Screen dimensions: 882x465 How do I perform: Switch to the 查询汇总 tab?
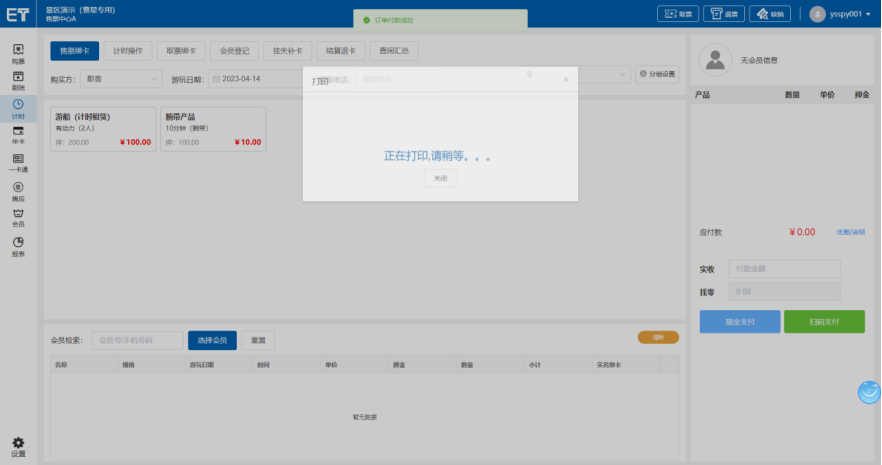394,51
